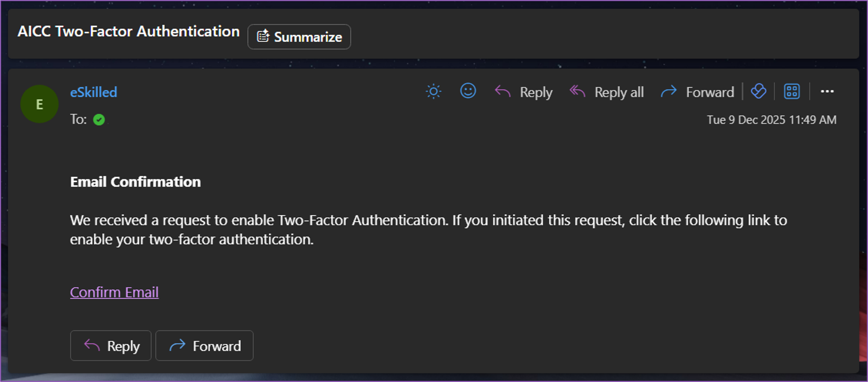Click the green checkmark recipient badge

(99, 120)
